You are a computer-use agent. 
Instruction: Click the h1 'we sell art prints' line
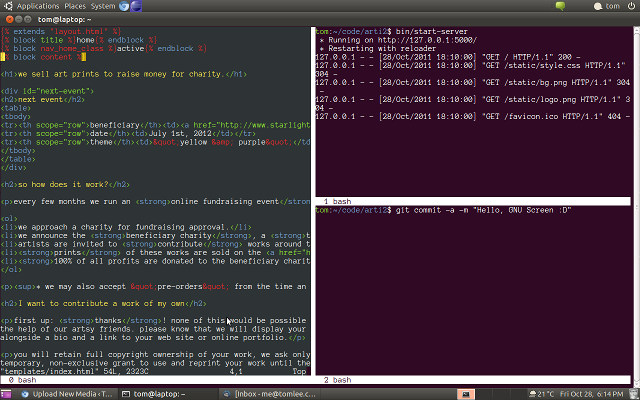pos(124,74)
